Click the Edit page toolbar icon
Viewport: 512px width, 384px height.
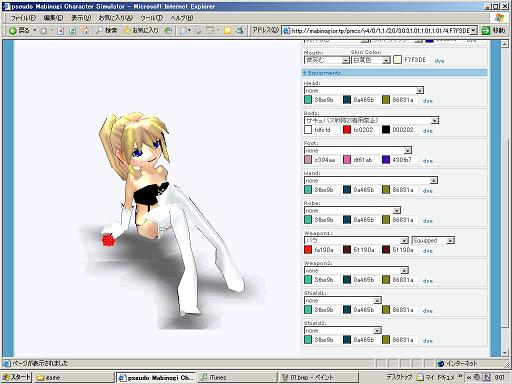pos(211,31)
